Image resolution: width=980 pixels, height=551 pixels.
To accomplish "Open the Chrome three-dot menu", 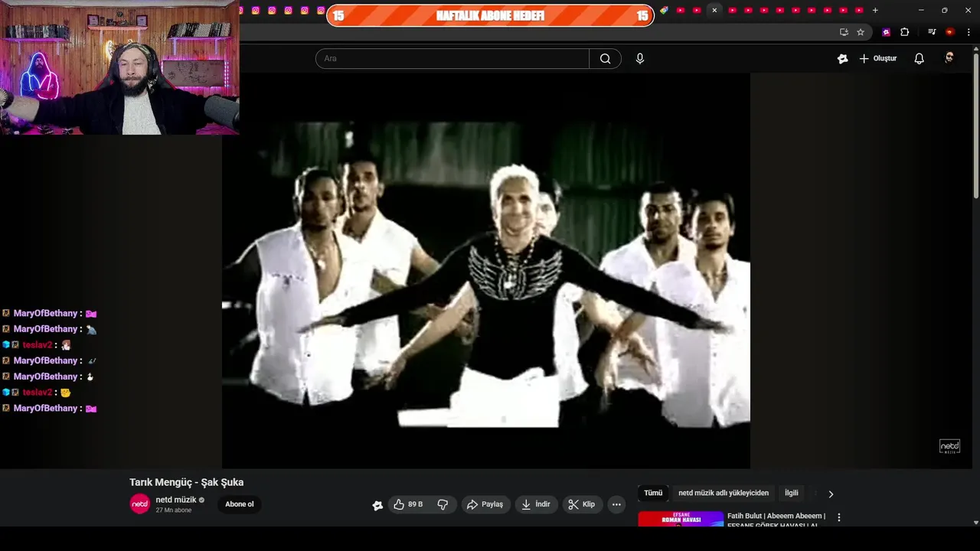I will coord(969,32).
